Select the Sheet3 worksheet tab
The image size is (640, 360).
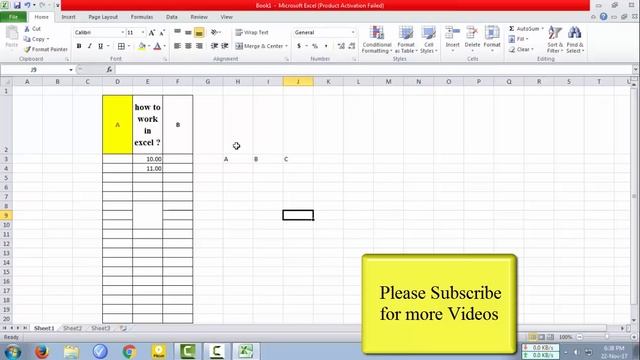[100, 328]
